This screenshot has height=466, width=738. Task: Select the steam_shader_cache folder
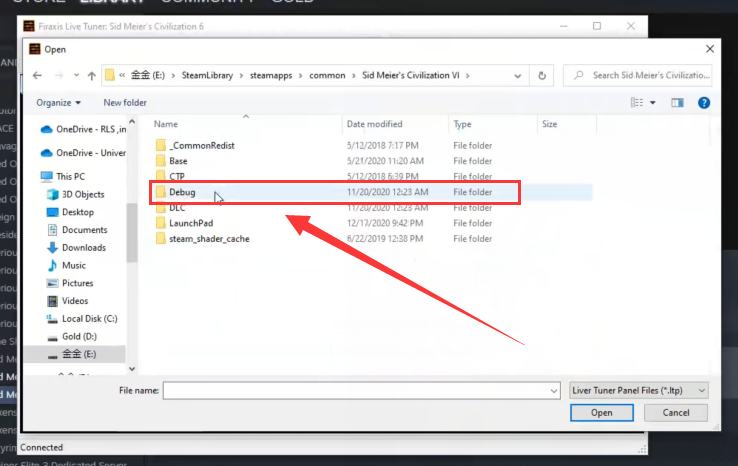(209, 239)
